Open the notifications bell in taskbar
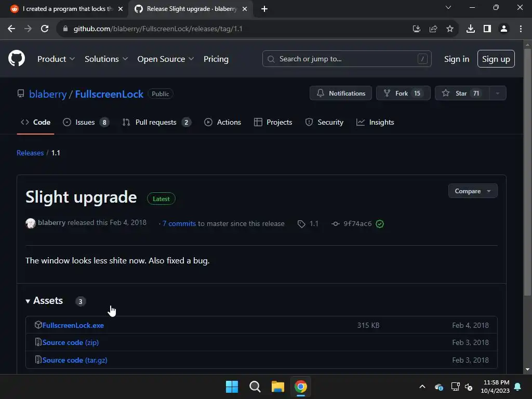This screenshot has height=399, width=532. click(518, 387)
